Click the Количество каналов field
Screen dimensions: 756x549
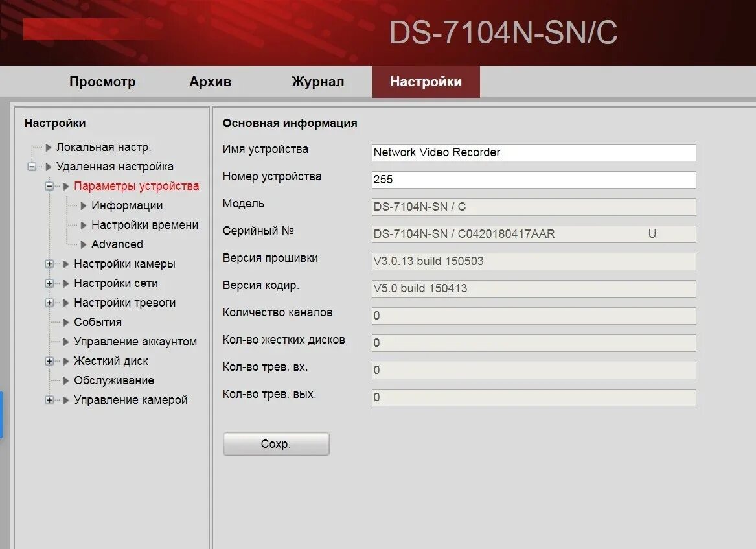534,316
